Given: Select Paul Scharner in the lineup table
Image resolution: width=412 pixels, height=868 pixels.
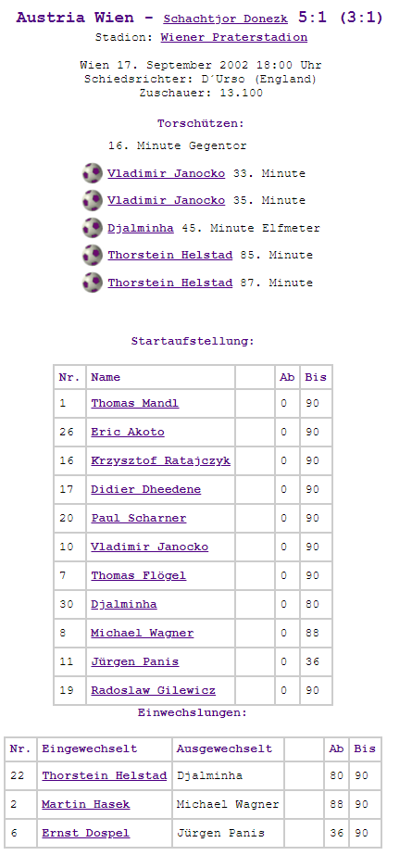Looking at the screenshot, I should click(x=139, y=518).
